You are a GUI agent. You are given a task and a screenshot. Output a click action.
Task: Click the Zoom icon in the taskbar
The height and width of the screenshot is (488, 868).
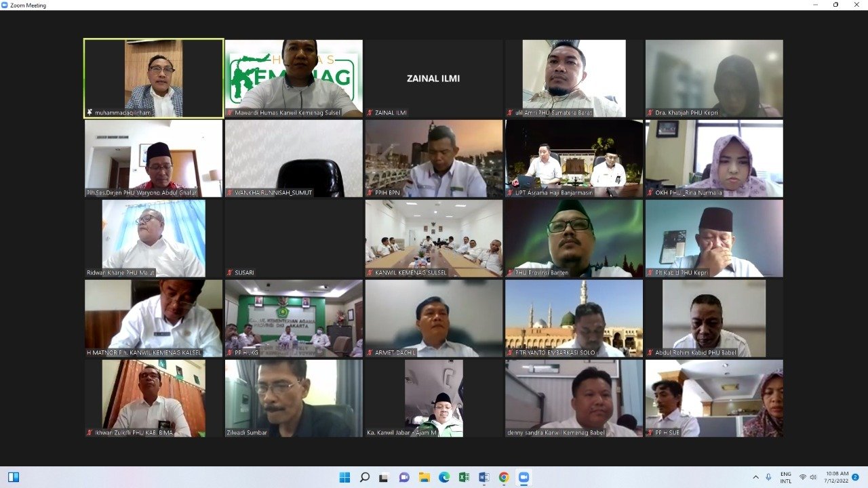pos(524,477)
